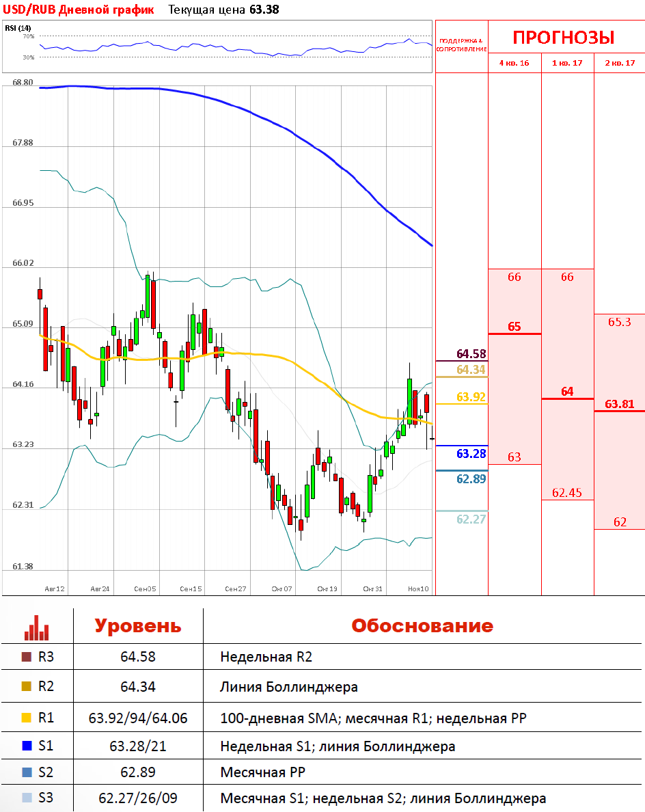Screen dimensions: 645x812
Task: Click the RSI (14) indicator label
Action: click(18, 28)
